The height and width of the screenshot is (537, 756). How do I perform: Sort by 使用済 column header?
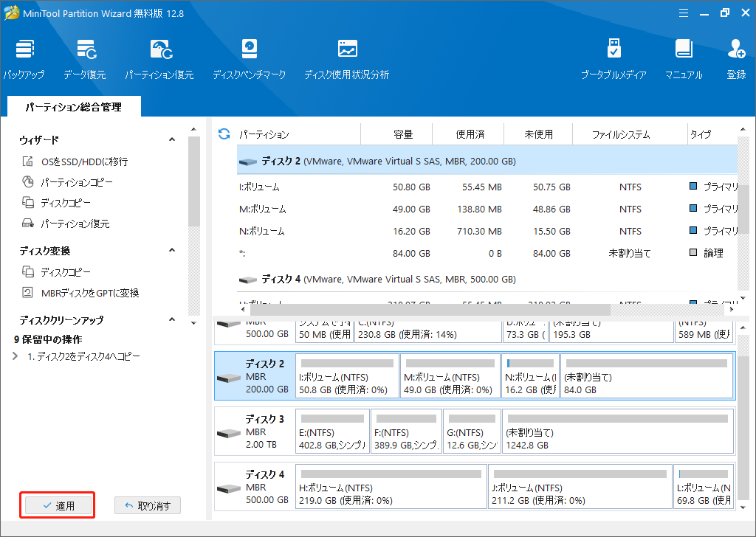pos(468,134)
